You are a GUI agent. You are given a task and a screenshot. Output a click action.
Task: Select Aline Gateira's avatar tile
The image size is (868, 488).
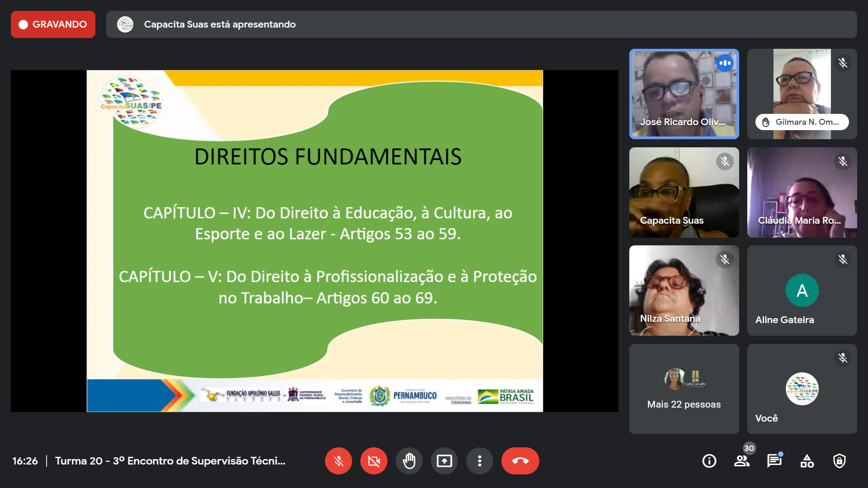(802, 291)
